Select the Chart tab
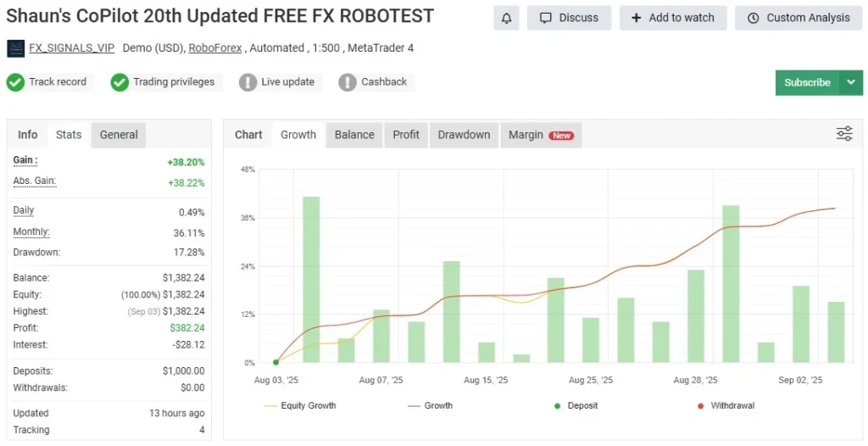Viewport: 868px width, 446px height. 248,135
